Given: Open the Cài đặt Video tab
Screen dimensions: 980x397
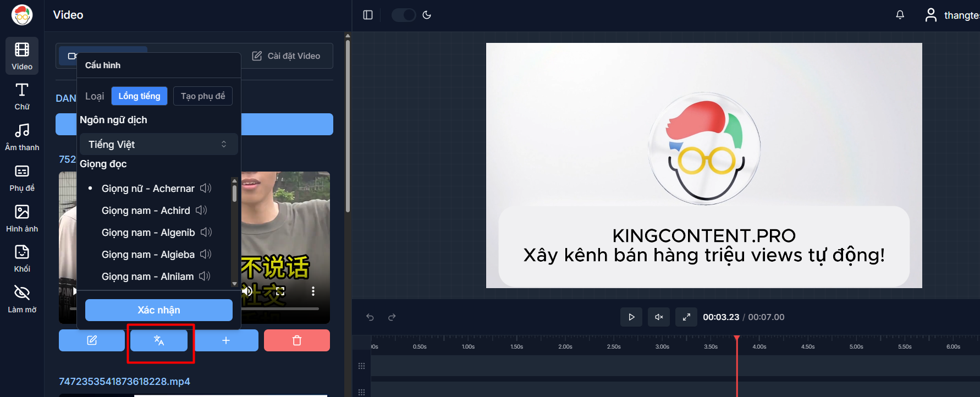Looking at the screenshot, I should 286,56.
